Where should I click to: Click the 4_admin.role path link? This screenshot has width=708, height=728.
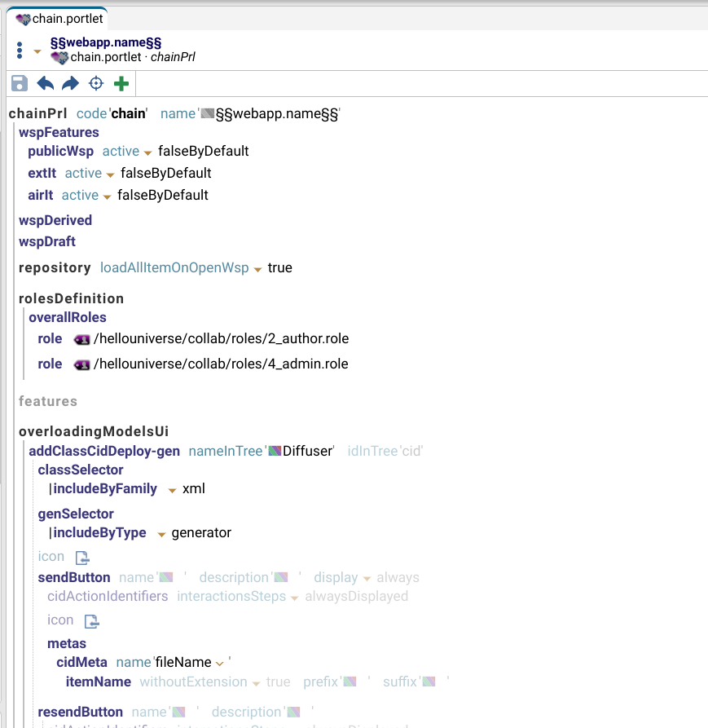pos(221,364)
